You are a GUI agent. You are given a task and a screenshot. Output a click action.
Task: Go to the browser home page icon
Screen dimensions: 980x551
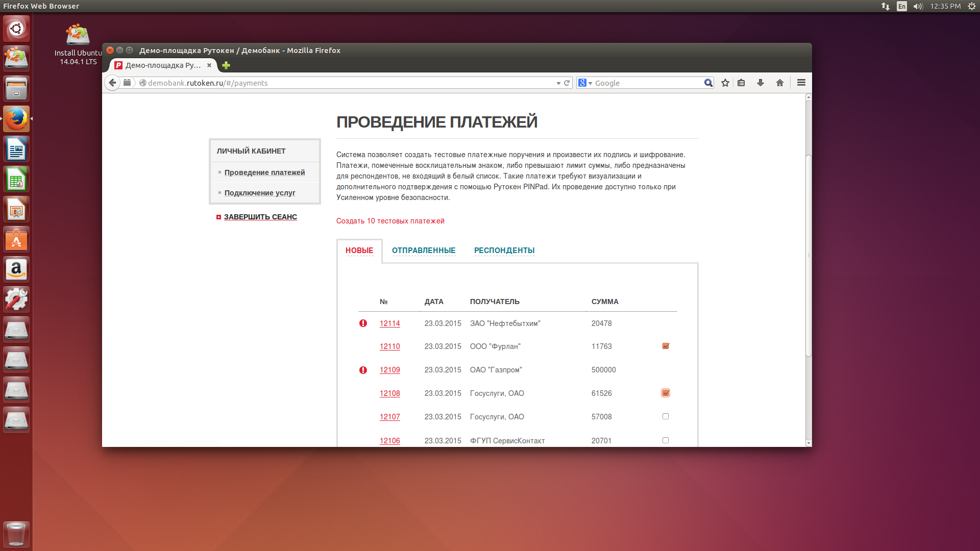coord(779,83)
